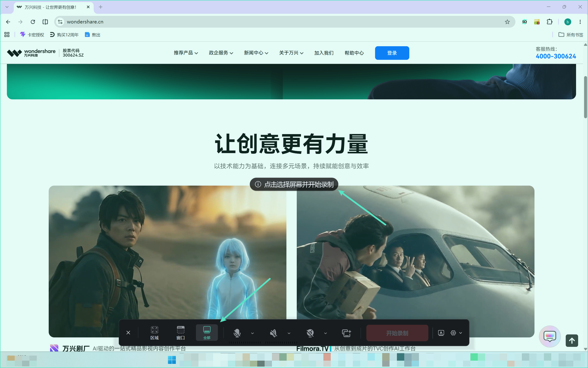Close the screen recorder toolbar
588x368 pixels.
point(128,333)
